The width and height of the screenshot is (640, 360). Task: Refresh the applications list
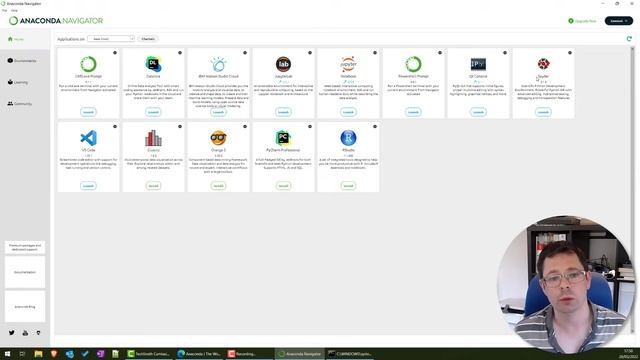click(x=629, y=39)
